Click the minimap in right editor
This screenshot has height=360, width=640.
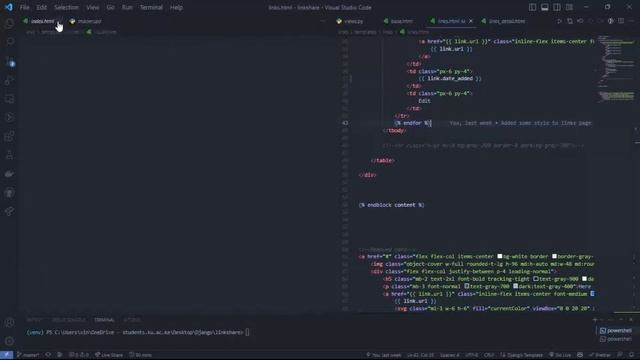click(616, 69)
